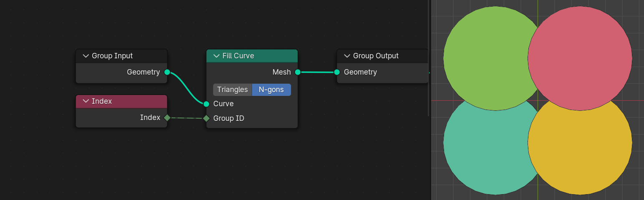644x200 pixels.
Task: Collapse the Group Output node chevron
Action: coord(347,56)
